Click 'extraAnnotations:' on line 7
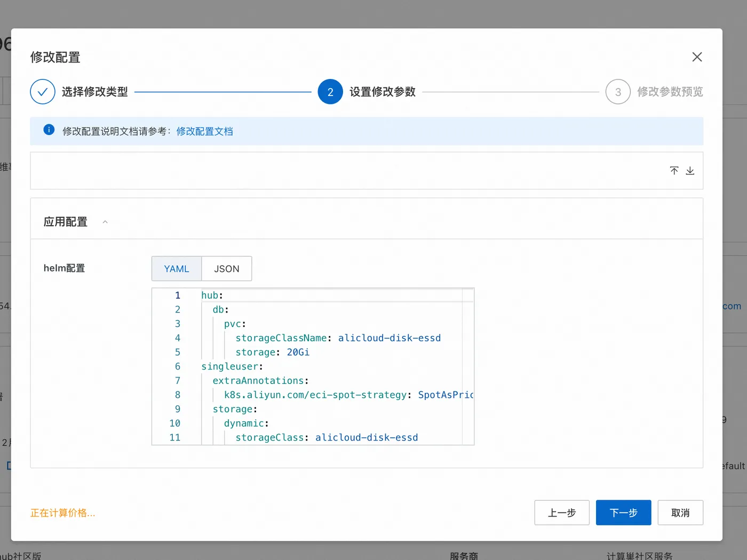 point(260,381)
